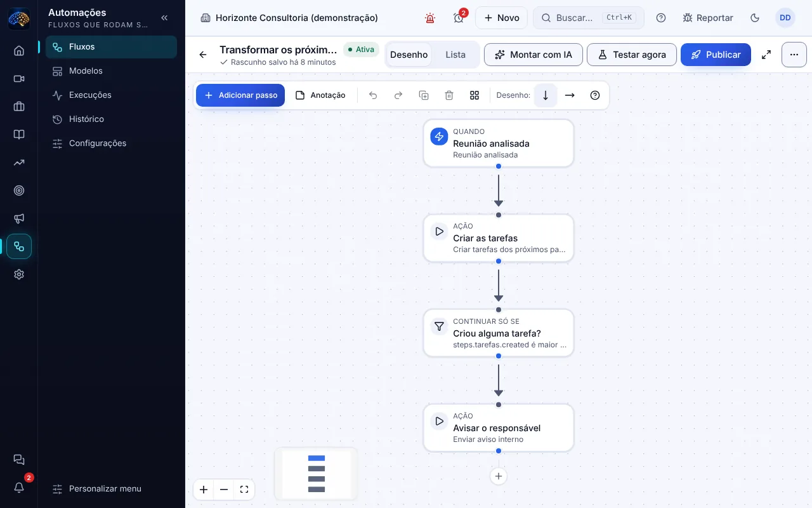Select the Criou alguma tarefa? condition node

[499, 333]
